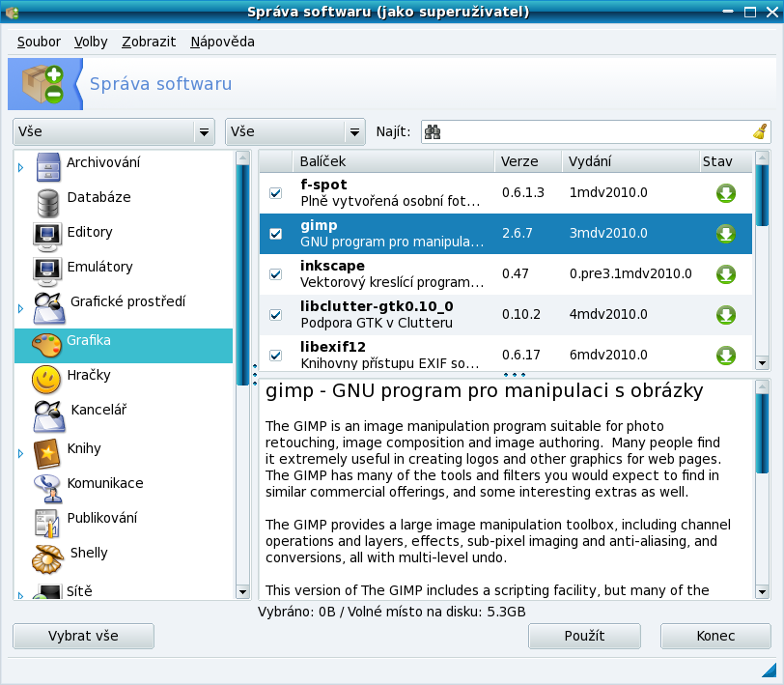Click the Archivování category icon
The width and height of the screenshot is (784, 685).
[48, 167]
